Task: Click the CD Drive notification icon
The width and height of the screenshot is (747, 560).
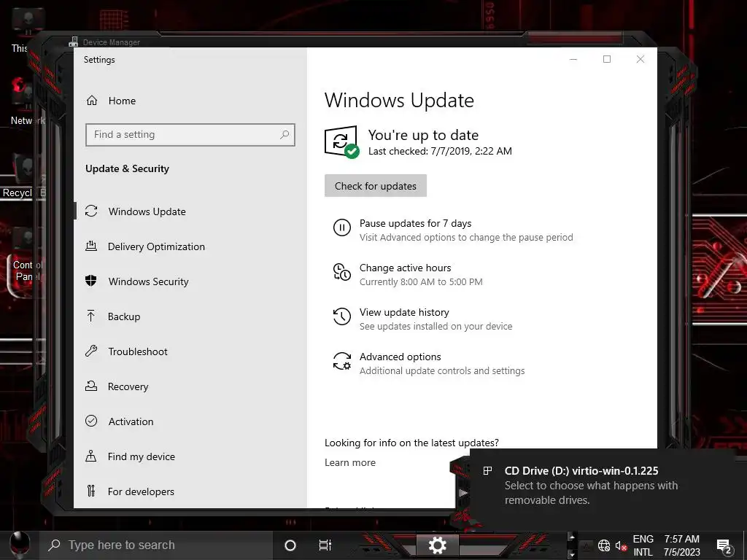Action: pyautogui.click(x=487, y=471)
